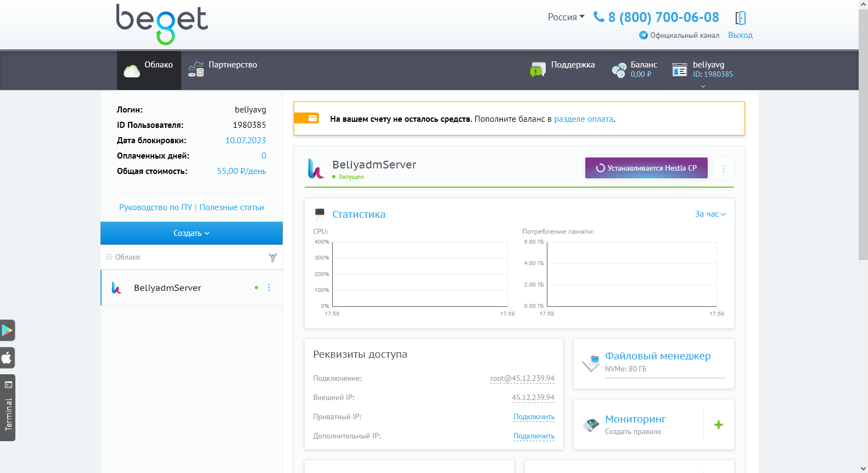This screenshot has width=868, height=473.
Task: Click the Устанавливается Hestia CP button
Action: [646, 168]
